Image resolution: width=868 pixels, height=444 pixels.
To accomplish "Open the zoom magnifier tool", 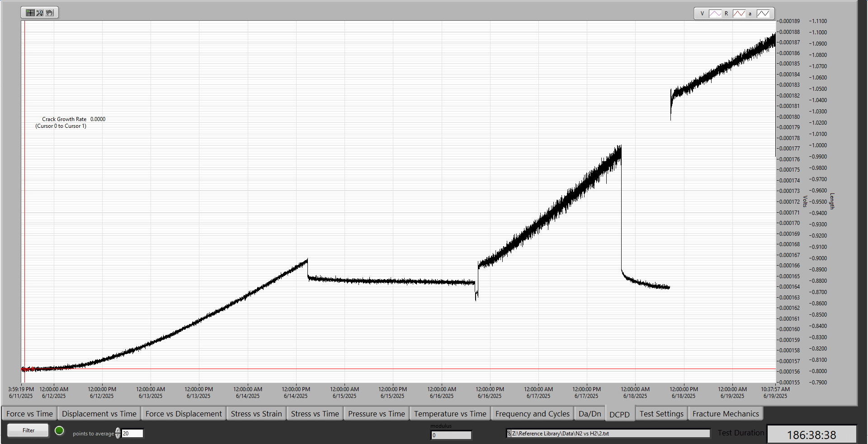I will (40, 13).
